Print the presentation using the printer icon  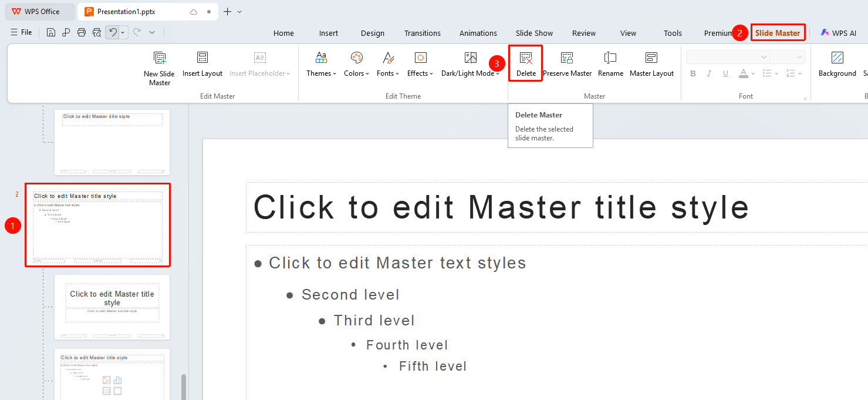(82, 32)
